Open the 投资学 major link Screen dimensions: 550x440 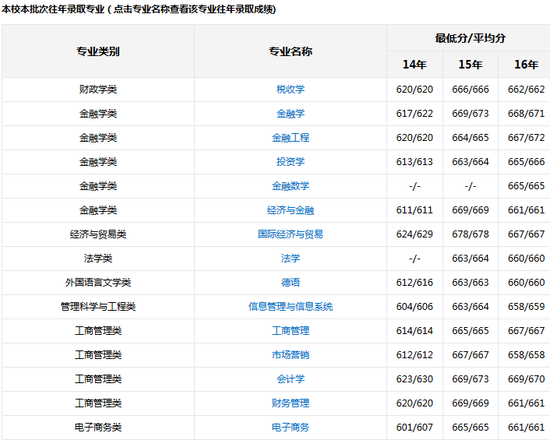(x=290, y=162)
